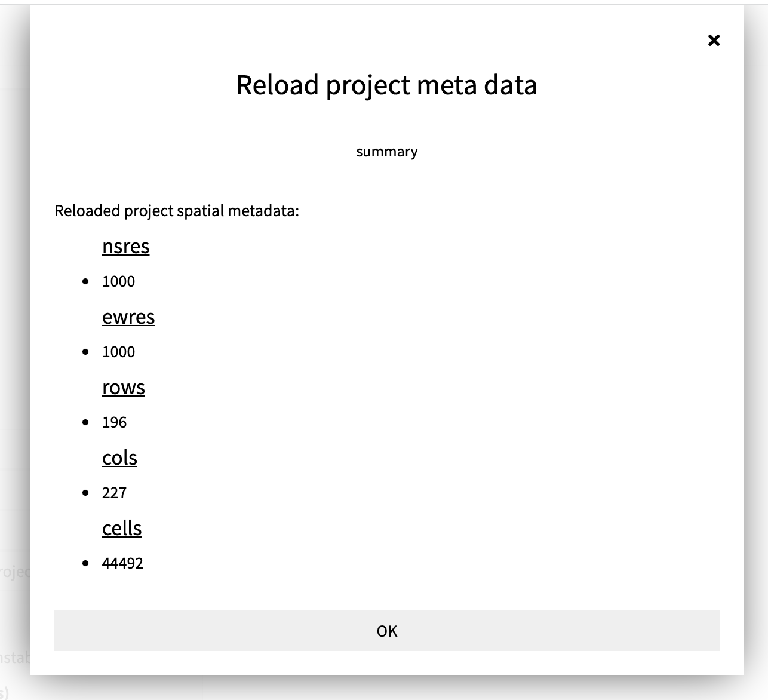
Task: Select the rows value 196
Action: coord(115,422)
